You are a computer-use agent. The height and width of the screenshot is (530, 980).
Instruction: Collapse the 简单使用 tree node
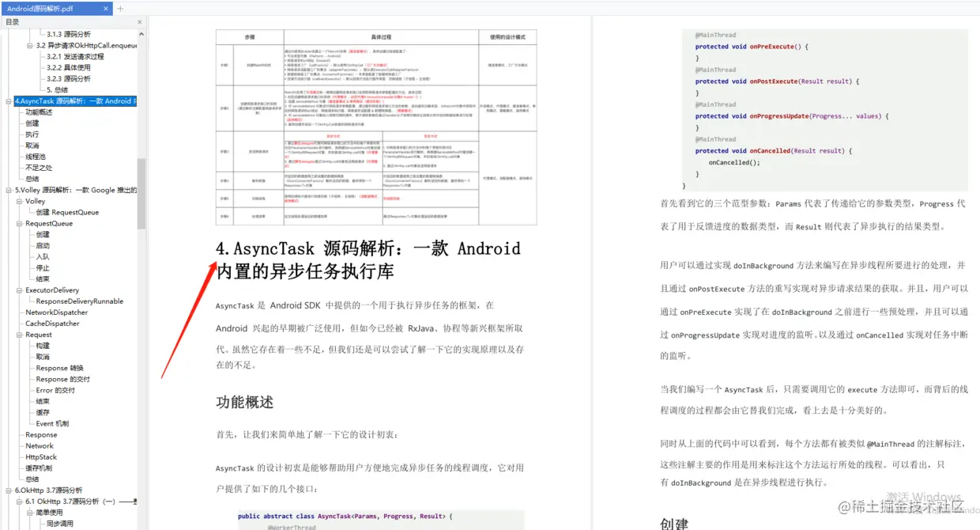coord(29,513)
